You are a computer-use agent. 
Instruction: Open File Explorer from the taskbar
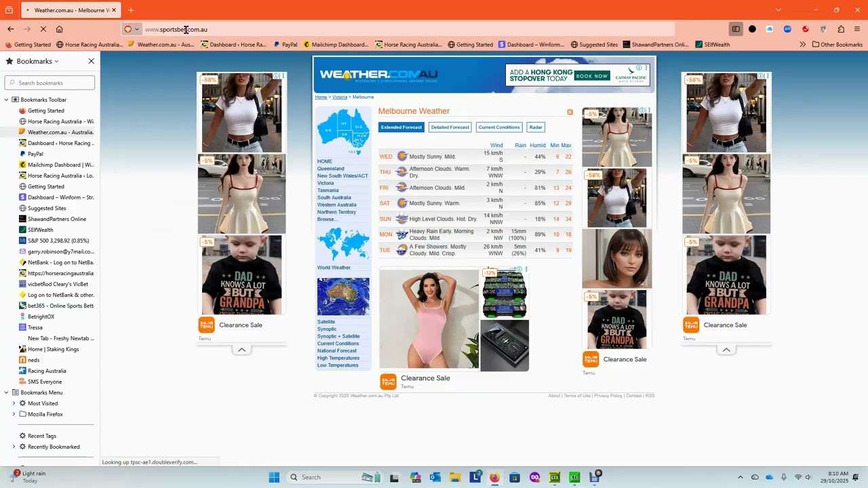(x=455, y=477)
